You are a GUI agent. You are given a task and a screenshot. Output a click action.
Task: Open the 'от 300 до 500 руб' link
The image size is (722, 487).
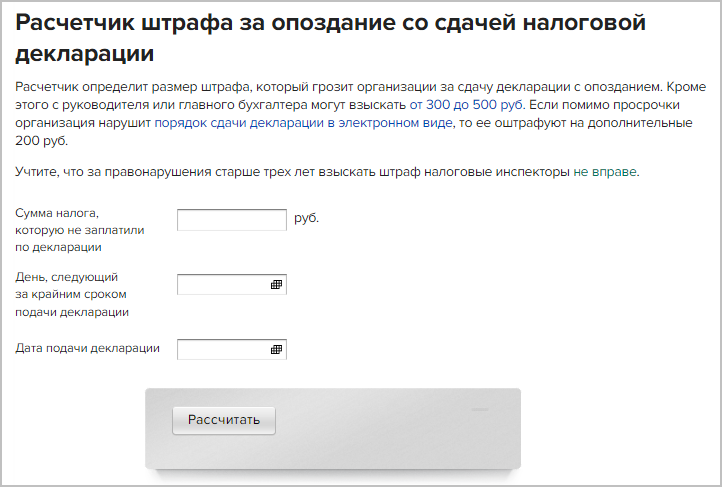click(467, 103)
